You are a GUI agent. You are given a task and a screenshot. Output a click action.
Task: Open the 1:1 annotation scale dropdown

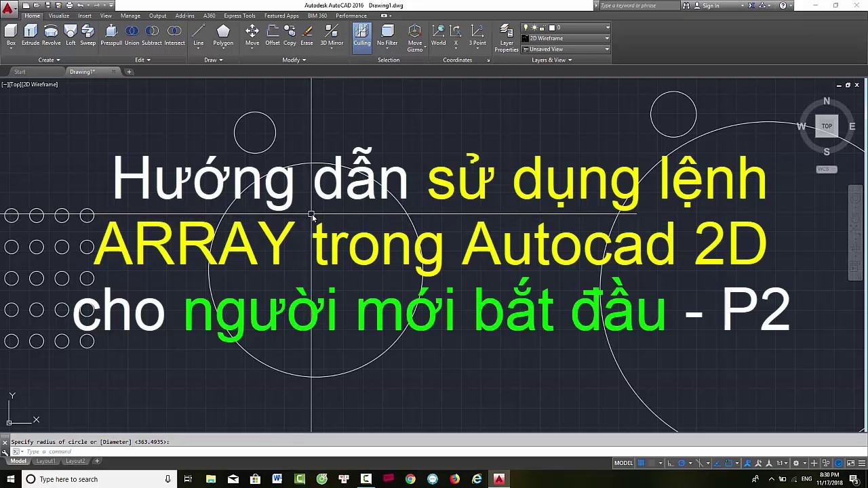(x=783, y=463)
